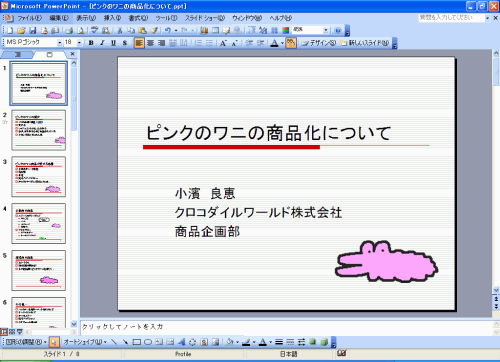Select the Rectangle drawing tool
Image resolution: width=500 pixels, height=362 pixels.
coord(137,342)
